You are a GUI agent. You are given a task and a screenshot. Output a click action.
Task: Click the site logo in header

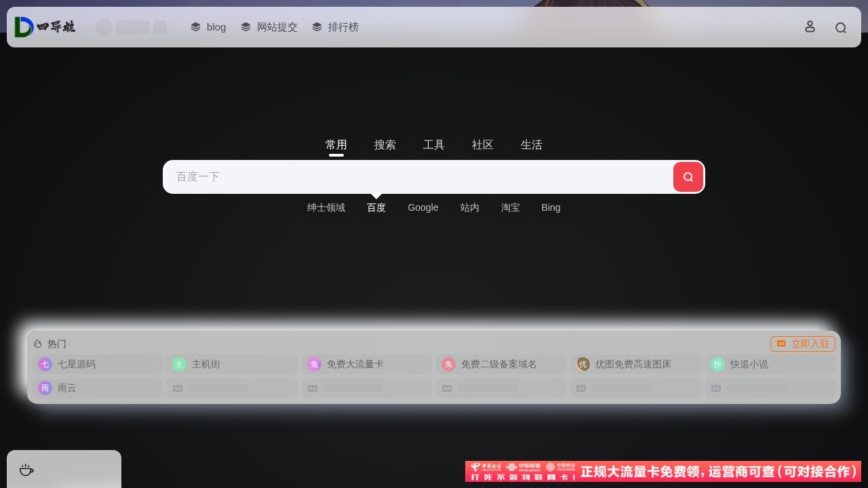coord(45,27)
